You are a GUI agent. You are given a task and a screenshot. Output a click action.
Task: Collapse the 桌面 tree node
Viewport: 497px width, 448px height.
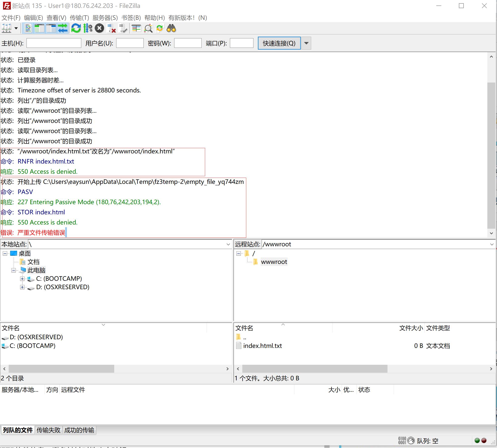click(x=5, y=253)
